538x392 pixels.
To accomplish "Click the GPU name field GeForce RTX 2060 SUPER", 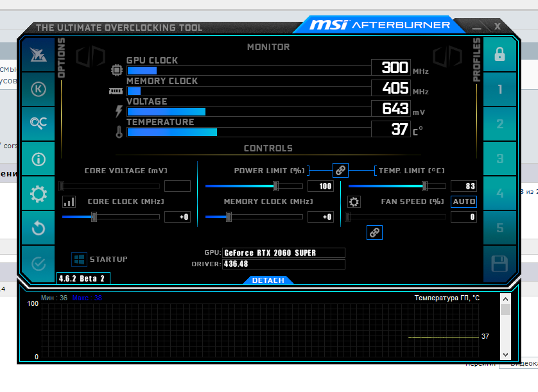I will coord(283,253).
